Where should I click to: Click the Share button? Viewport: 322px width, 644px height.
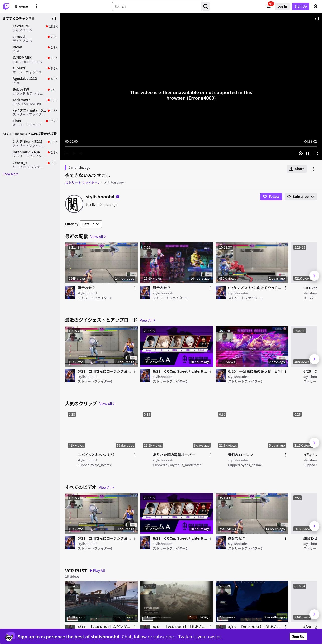297,169
